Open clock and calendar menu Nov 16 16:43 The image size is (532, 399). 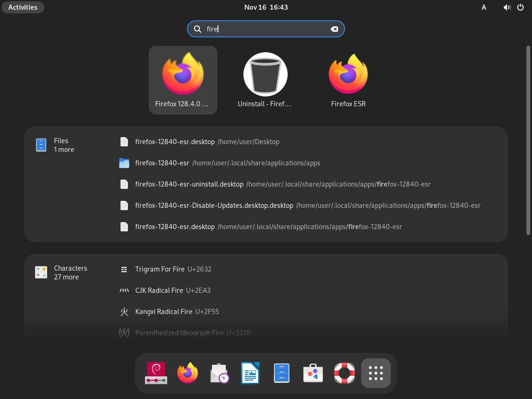(266, 7)
